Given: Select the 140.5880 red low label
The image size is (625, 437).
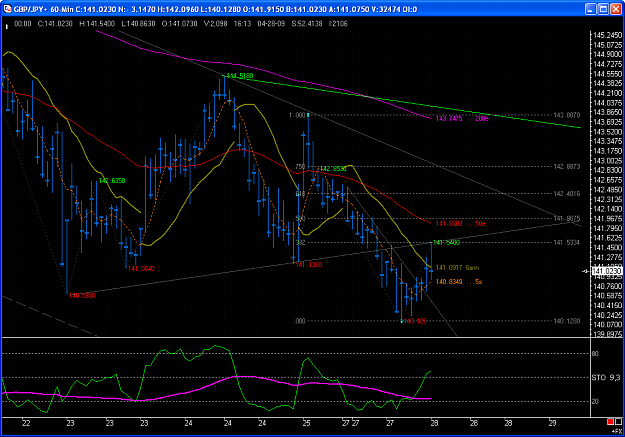Looking at the screenshot, I should pyautogui.click(x=82, y=295).
